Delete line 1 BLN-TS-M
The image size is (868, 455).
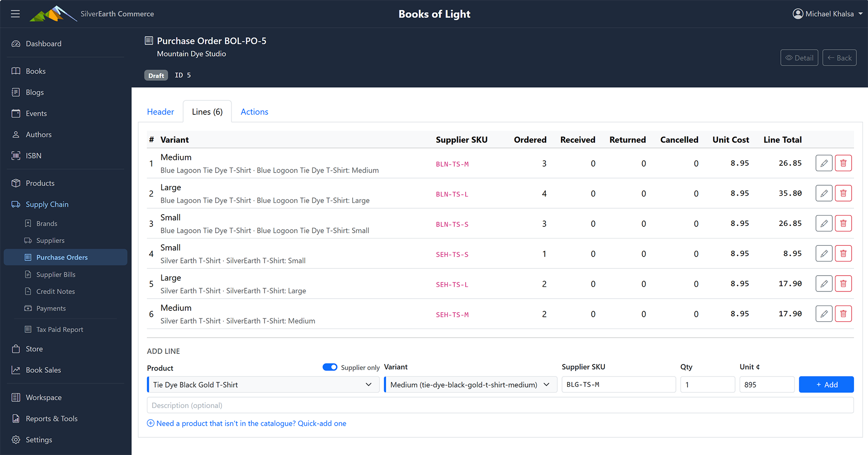click(843, 163)
